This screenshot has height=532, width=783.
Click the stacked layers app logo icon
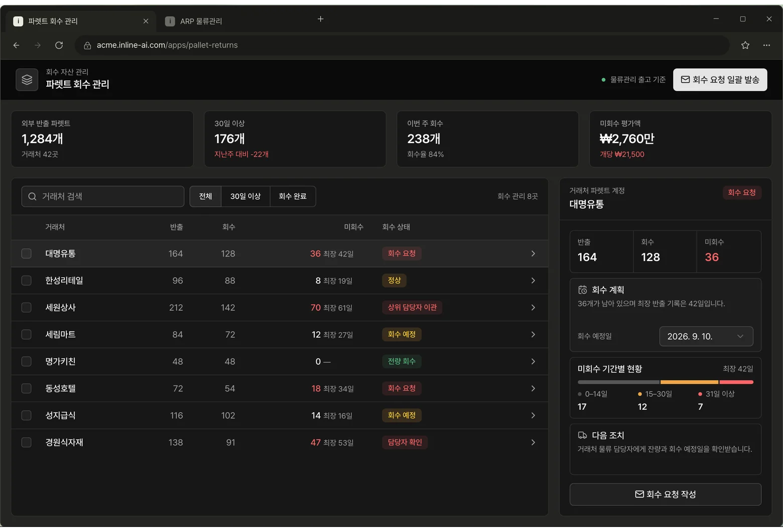[27, 80]
